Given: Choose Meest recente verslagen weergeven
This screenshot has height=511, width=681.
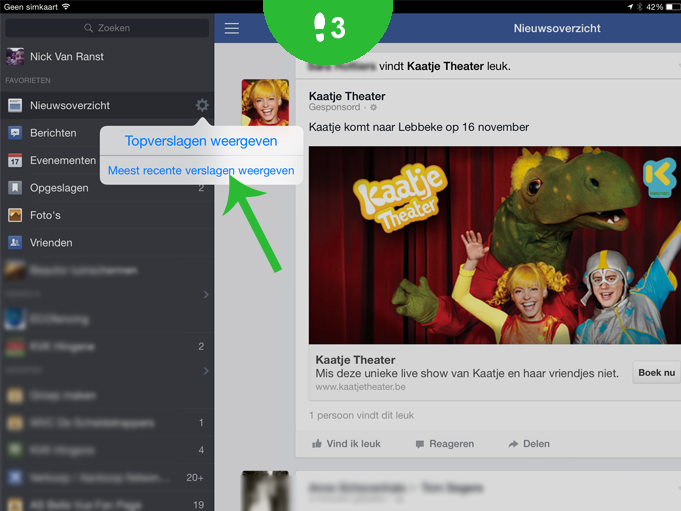Looking at the screenshot, I should pyautogui.click(x=201, y=171).
